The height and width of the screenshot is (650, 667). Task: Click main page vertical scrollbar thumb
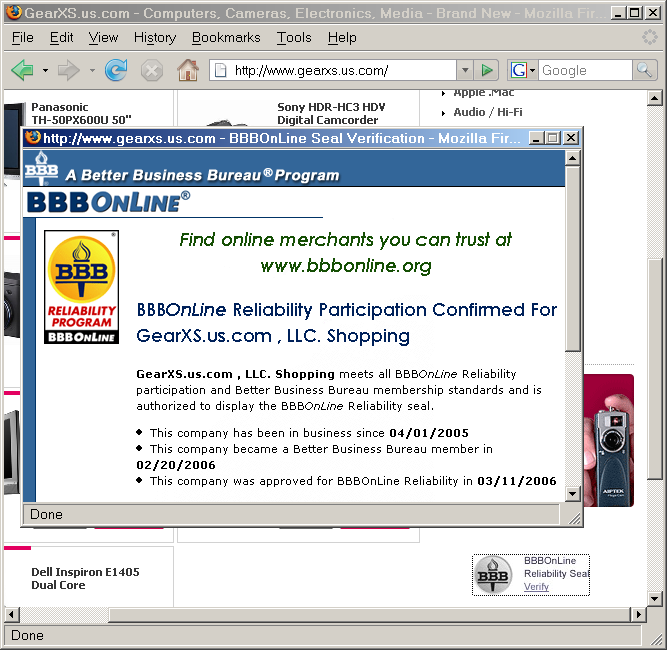654,369
